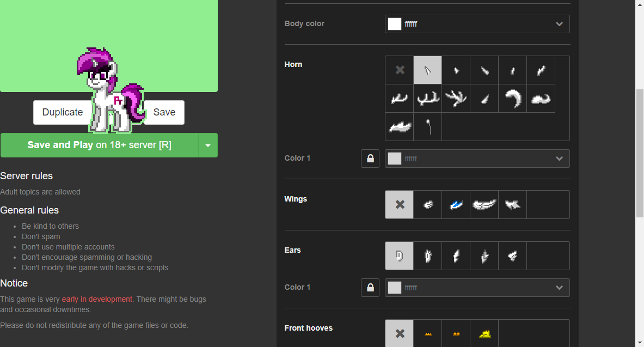Click the white Body color swatch
Viewport: 644px width, 347px height.
pyautogui.click(x=394, y=24)
